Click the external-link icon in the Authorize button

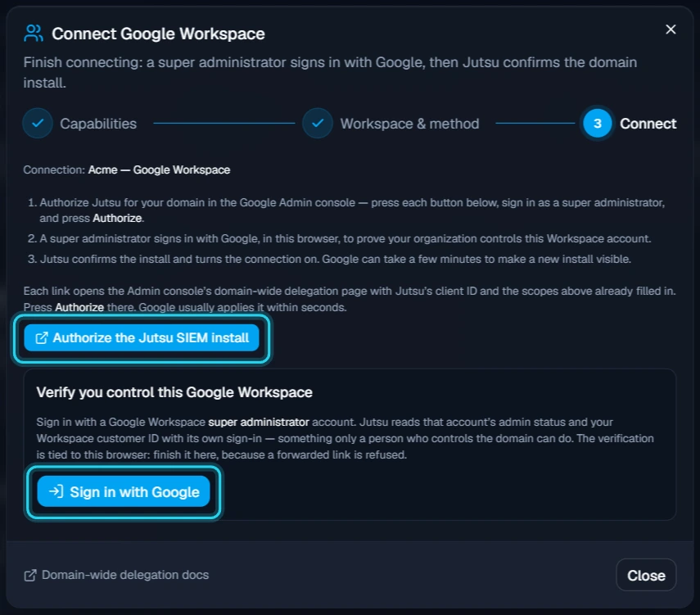click(x=42, y=338)
